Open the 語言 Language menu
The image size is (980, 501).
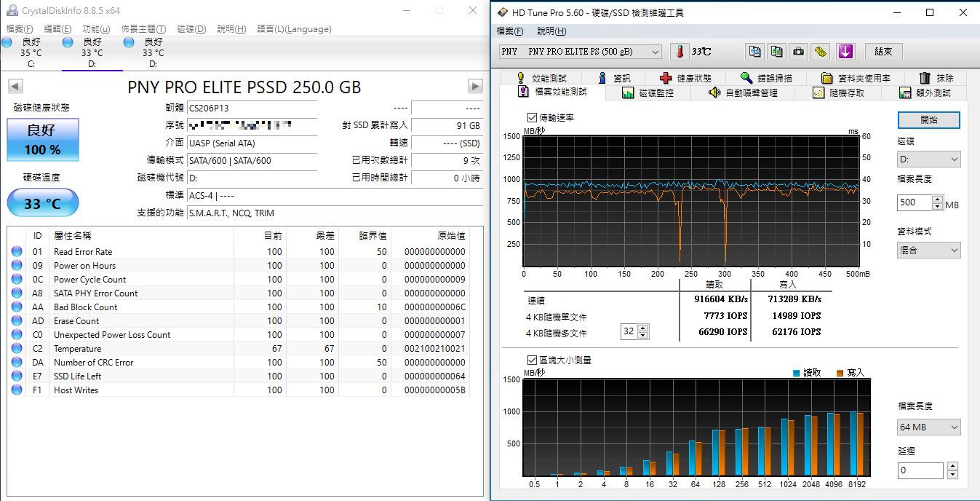tap(294, 29)
